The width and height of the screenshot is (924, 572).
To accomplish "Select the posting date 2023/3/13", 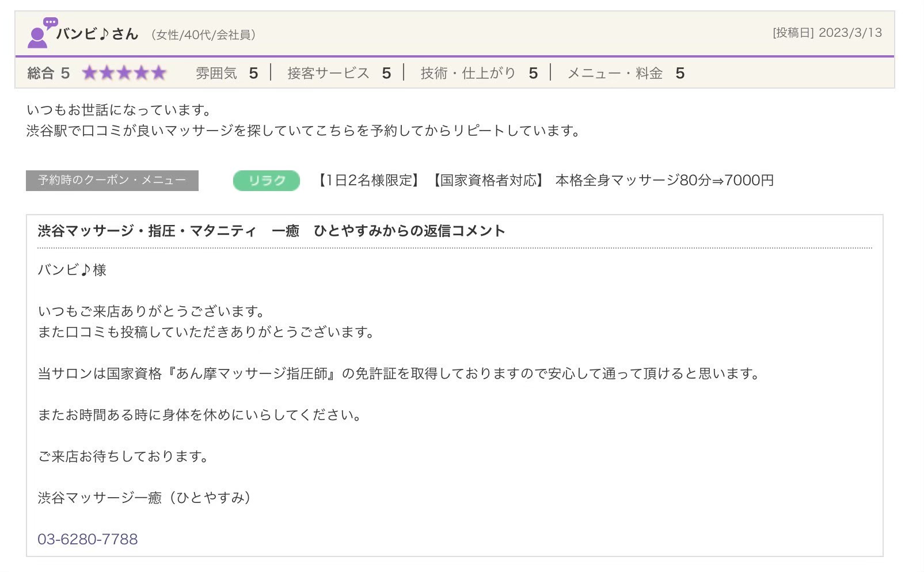I will [x=850, y=33].
